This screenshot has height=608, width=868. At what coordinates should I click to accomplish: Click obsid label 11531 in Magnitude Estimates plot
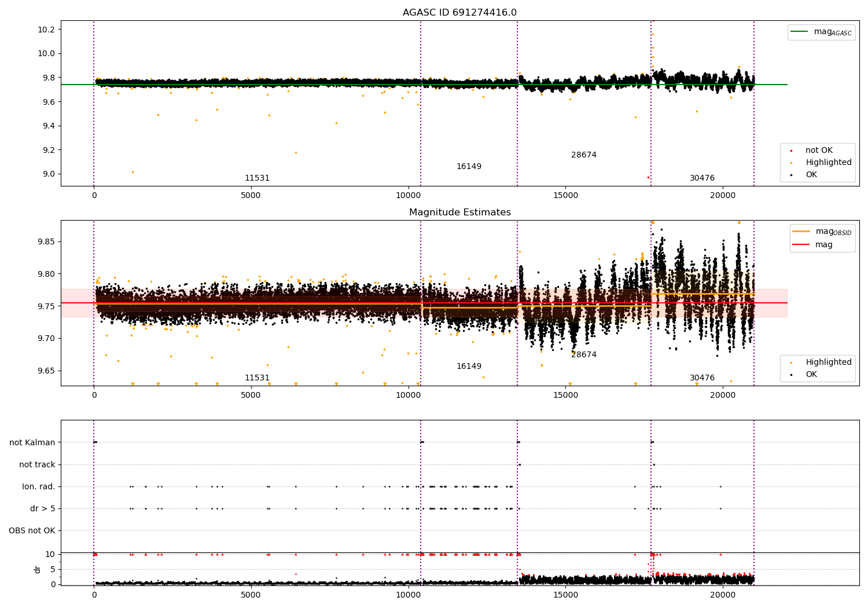(x=257, y=378)
